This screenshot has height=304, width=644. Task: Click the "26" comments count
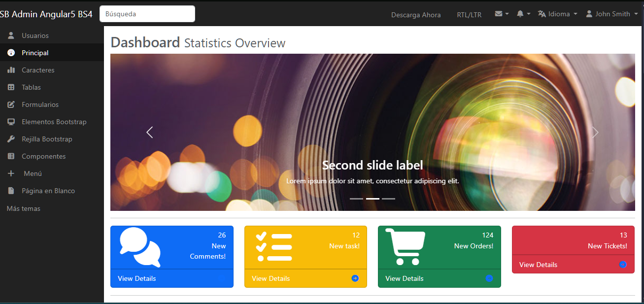click(x=222, y=235)
